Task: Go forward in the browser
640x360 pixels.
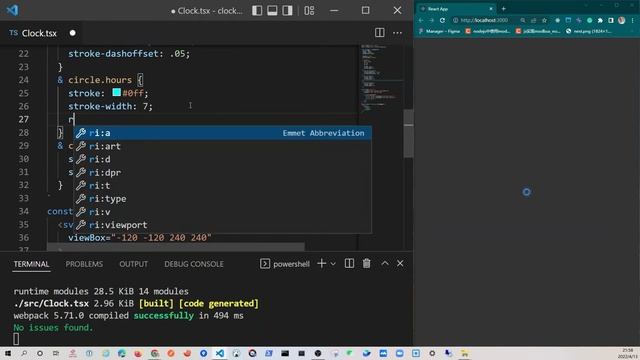Action: pyautogui.click(x=431, y=20)
